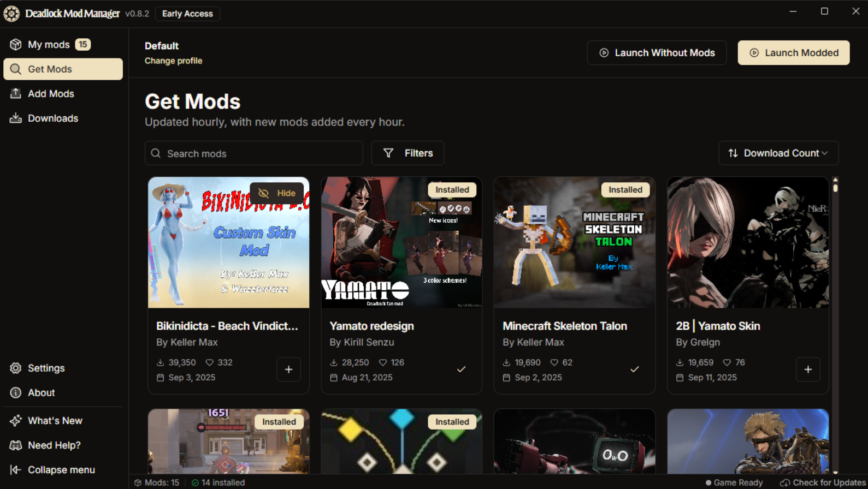868x489 pixels.
Task: Hide the Bikinidicta mod
Action: (276, 193)
